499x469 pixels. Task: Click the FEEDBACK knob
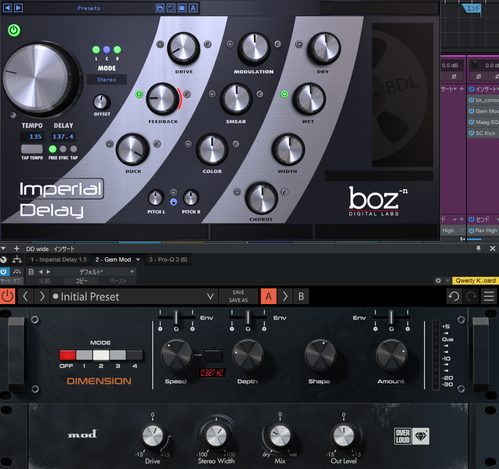tap(162, 99)
